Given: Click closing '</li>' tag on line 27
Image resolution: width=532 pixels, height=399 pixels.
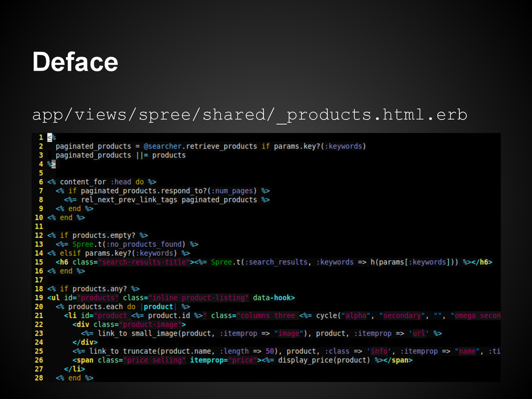Looking at the screenshot, I should click(x=75, y=369).
